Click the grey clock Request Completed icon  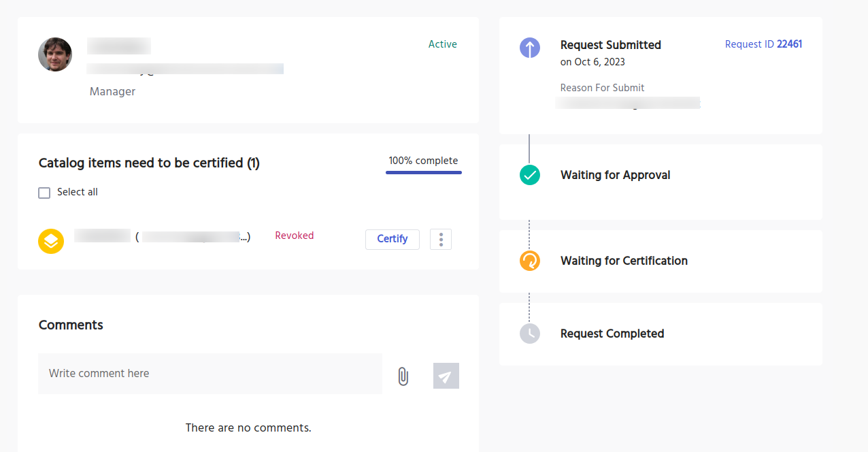point(530,334)
